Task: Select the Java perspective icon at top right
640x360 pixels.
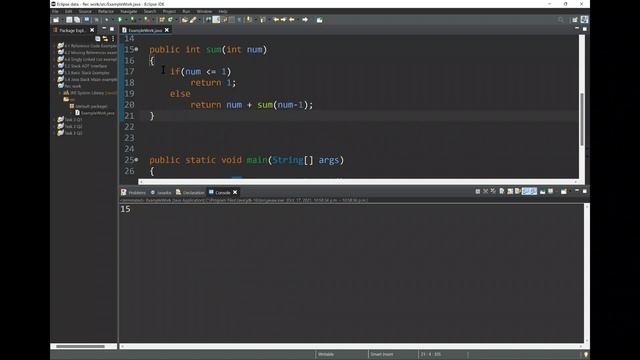Action: click(x=584, y=20)
